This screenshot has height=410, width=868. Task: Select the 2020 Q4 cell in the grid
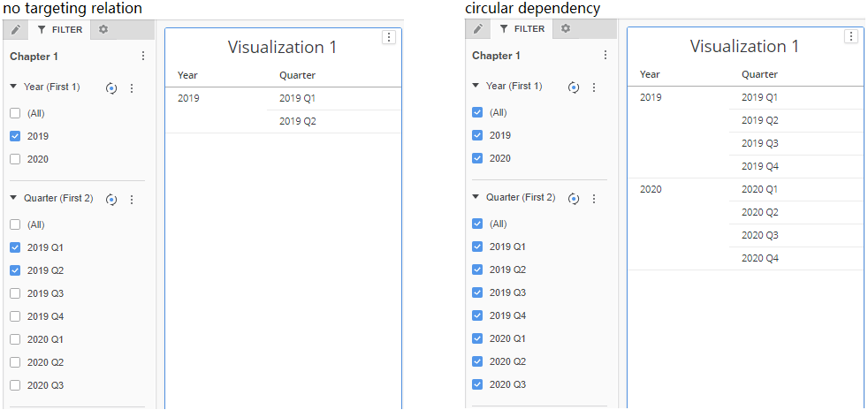(x=759, y=258)
